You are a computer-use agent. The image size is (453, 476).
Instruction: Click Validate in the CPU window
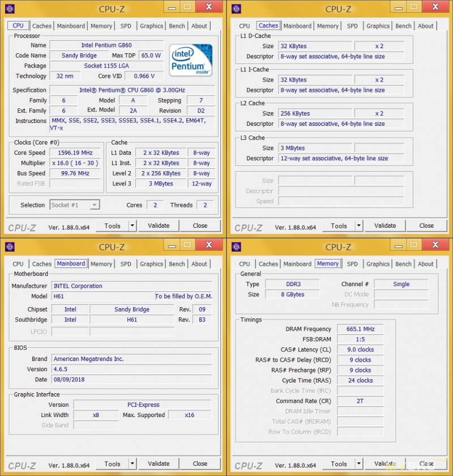159,226
